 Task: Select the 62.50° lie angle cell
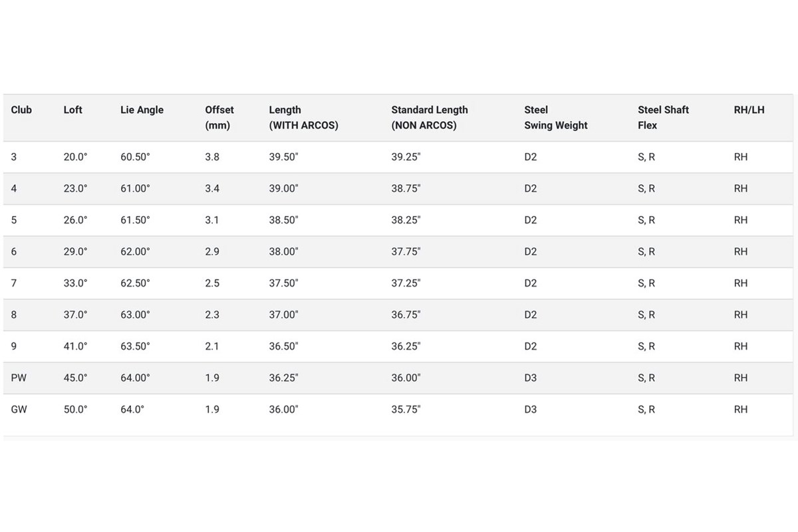click(x=135, y=283)
